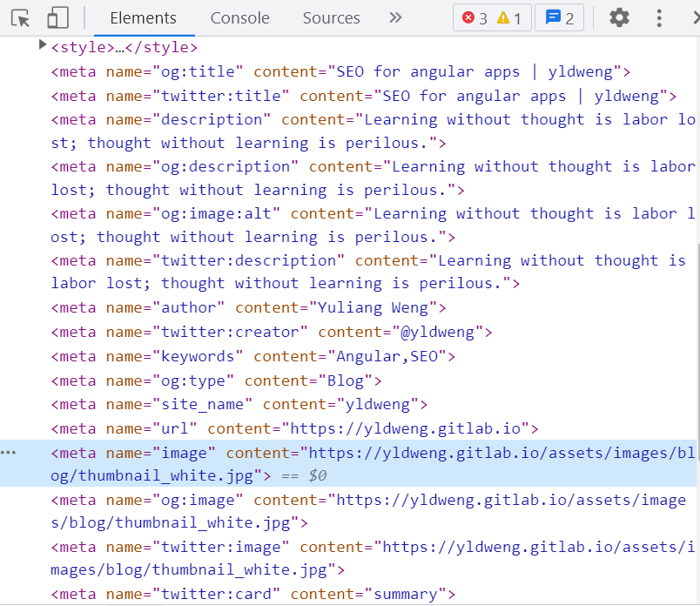Select the twitter:creator meta node
This screenshot has width=700, height=606.
(x=272, y=332)
